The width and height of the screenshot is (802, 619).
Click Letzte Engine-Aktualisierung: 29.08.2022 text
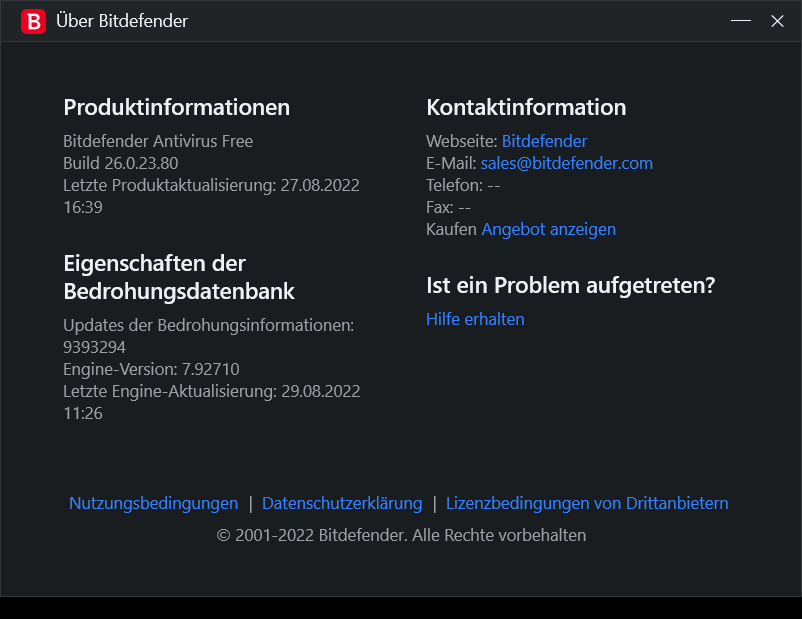click(x=212, y=391)
